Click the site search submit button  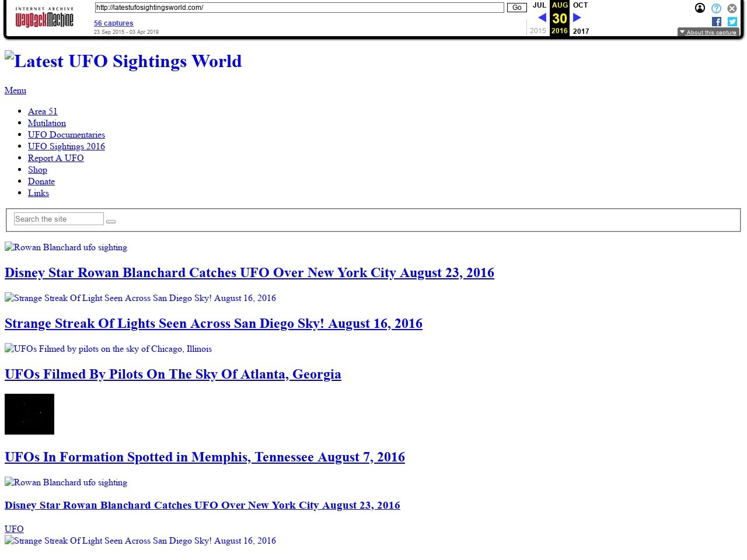pos(111,222)
